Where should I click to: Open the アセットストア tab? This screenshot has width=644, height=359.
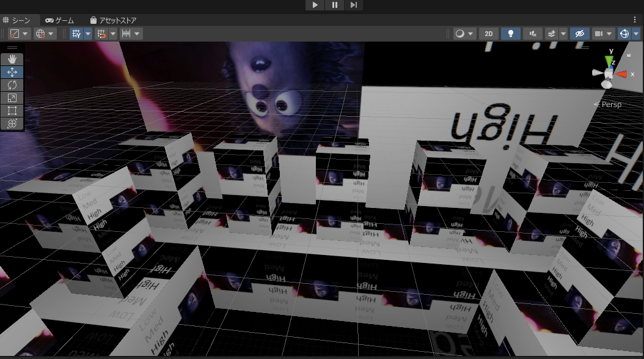click(114, 20)
